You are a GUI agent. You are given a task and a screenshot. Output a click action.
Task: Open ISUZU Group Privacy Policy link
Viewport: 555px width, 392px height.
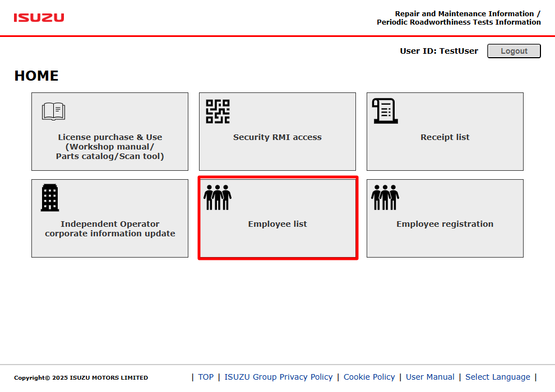[x=279, y=377]
